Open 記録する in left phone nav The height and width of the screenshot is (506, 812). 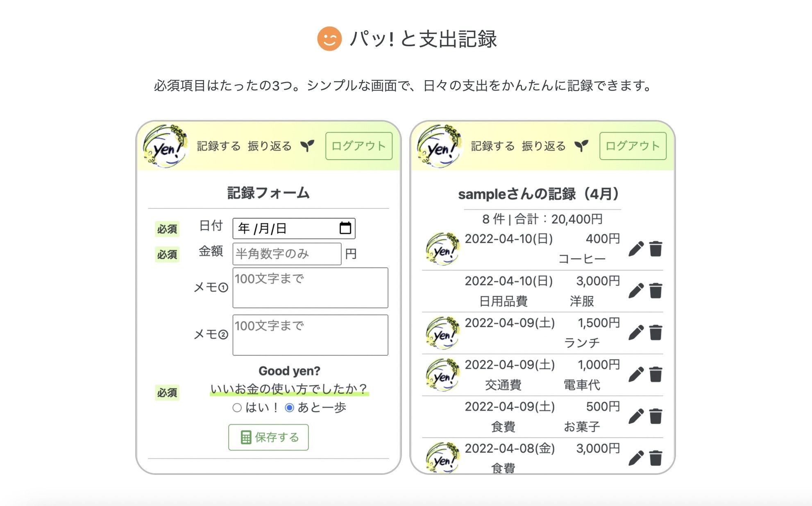pos(218,146)
